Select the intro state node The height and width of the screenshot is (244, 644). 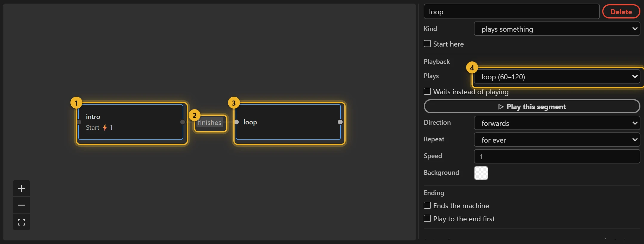coord(131,122)
